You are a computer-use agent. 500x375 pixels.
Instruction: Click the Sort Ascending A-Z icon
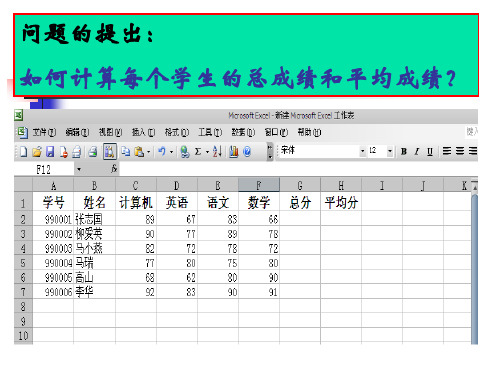(x=217, y=152)
